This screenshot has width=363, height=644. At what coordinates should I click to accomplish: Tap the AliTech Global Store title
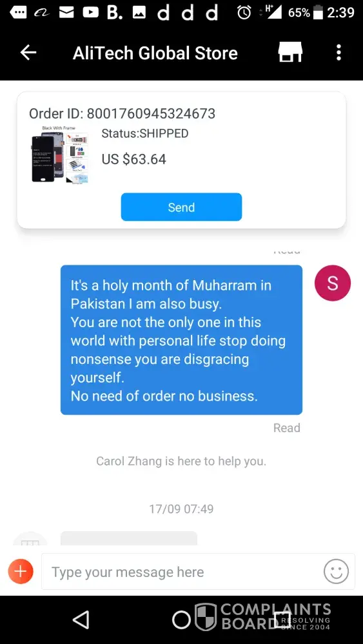click(x=155, y=53)
